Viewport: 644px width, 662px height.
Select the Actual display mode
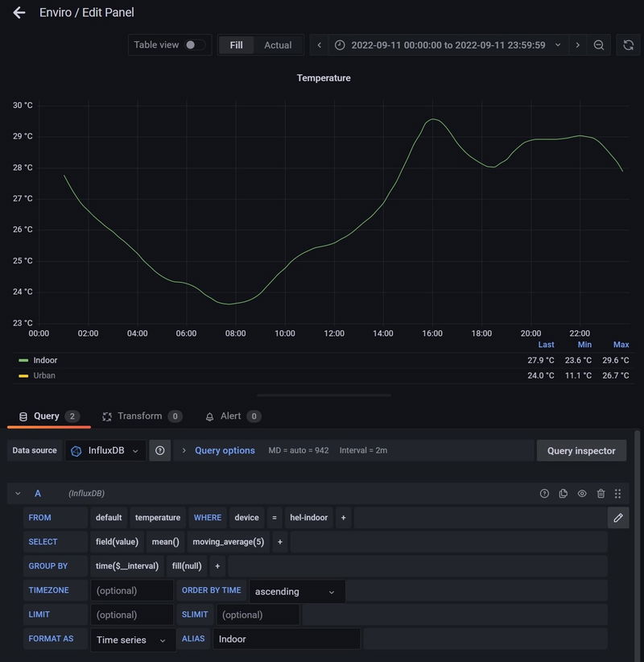[x=278, y=45]
